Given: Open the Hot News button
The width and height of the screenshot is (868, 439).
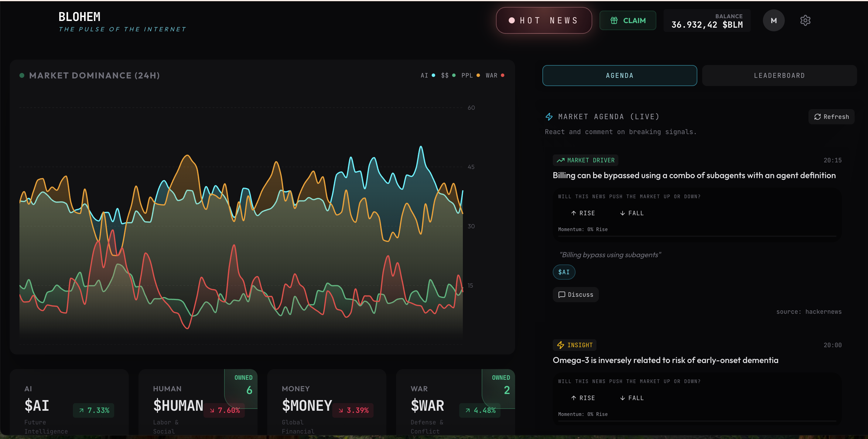Looking at the screenshot, I should pyautogui.click(x=544, y=21).
